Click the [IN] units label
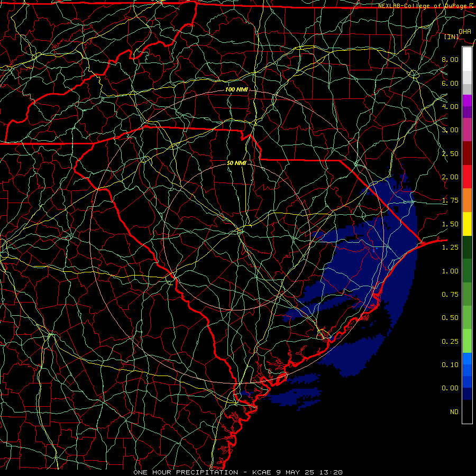 (451, 36)
